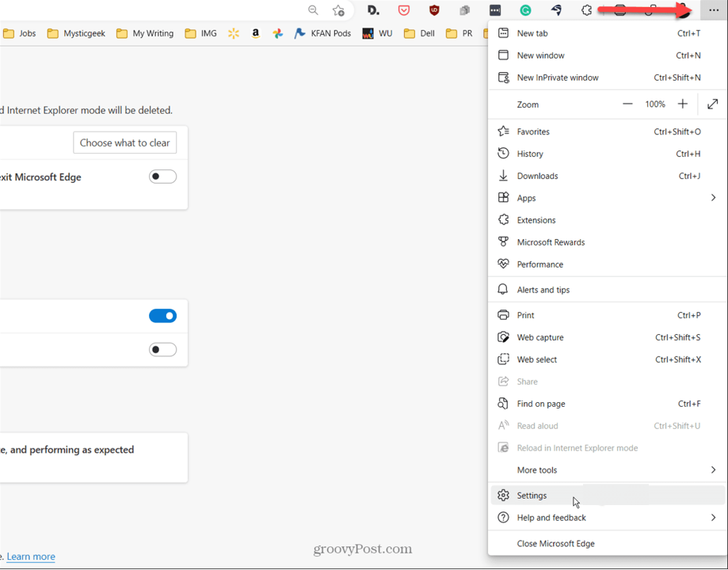Open the PR bookmarks folder
728x570 pixels.
coord(459,33)
